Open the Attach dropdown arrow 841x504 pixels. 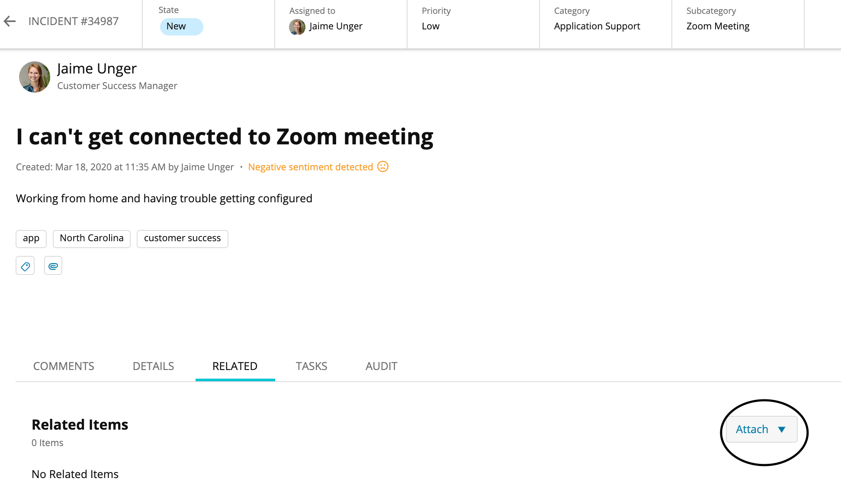pos(782,429)
